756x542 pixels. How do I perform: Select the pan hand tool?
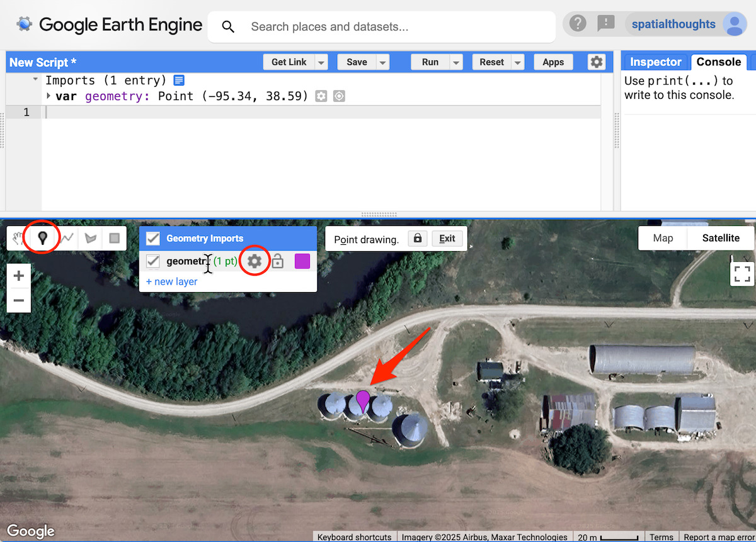click(18, 239)
